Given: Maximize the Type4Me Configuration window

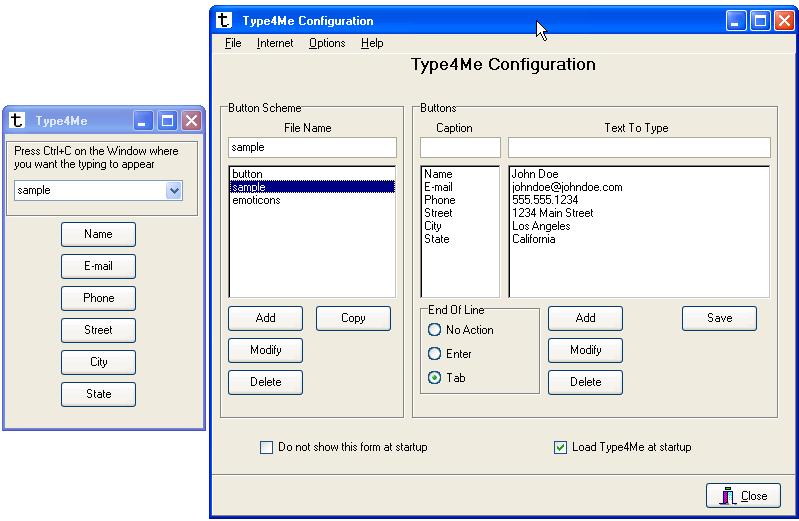Looking at the screenshot, I should click(x=760, y=21).
